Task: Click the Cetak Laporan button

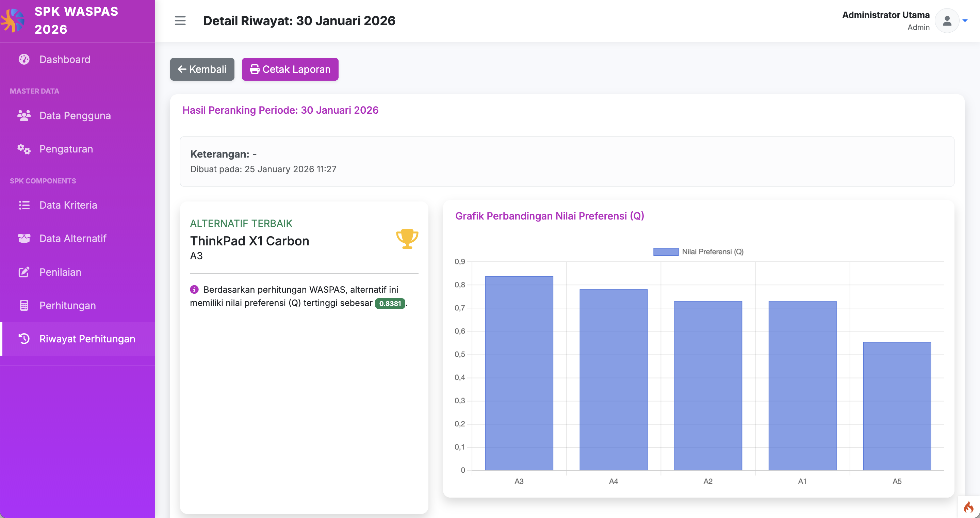Action: tap(290, 69)
